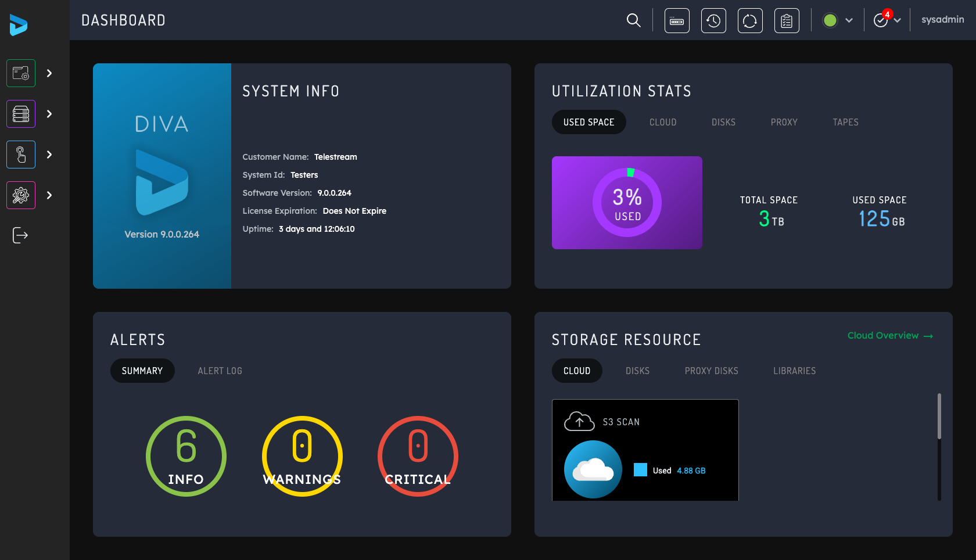The image size is (976, 560).
Task: Switch to the PROXY utilization tab
Action: [784, 122]
